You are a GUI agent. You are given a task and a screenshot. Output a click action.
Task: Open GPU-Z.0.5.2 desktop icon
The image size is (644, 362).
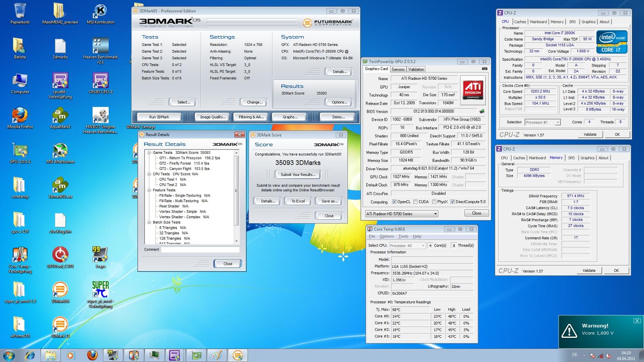tap(20, 153)
